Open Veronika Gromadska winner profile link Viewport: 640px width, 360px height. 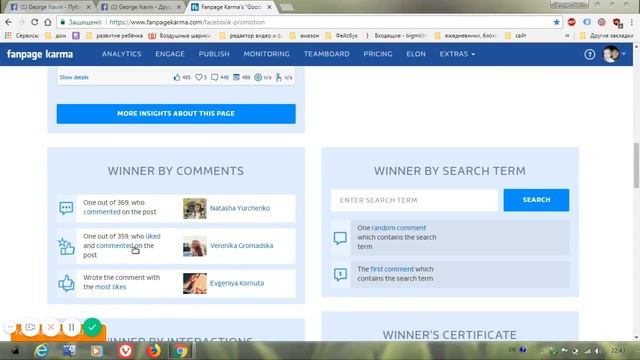[242, 246]
